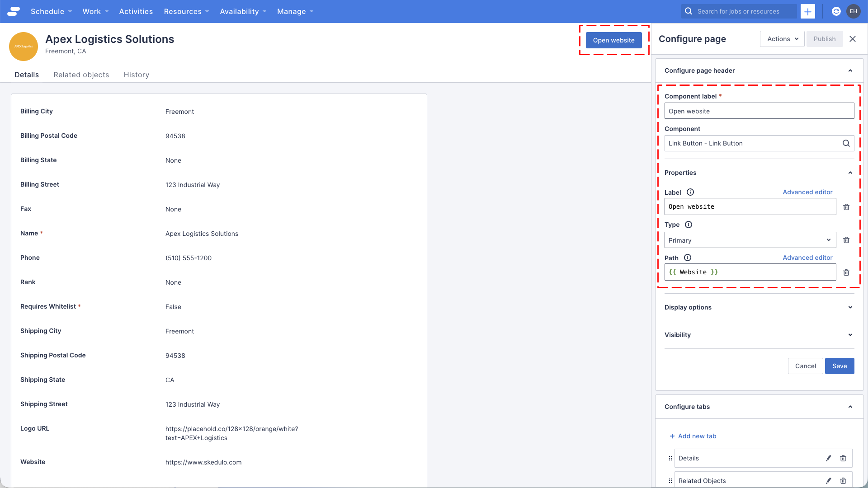Open the Actions dropdown

coord(782,39)
